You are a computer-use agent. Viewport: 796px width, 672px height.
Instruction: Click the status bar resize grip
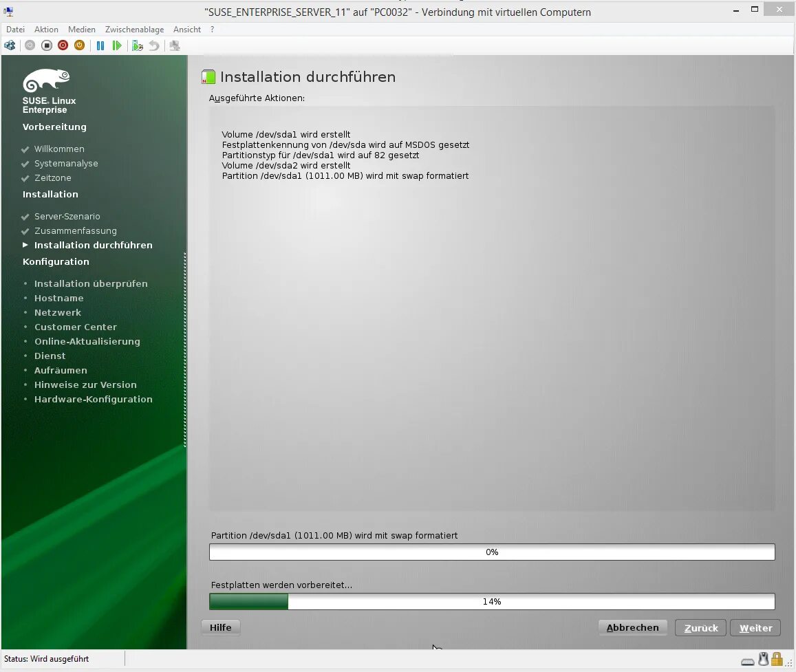789,663
